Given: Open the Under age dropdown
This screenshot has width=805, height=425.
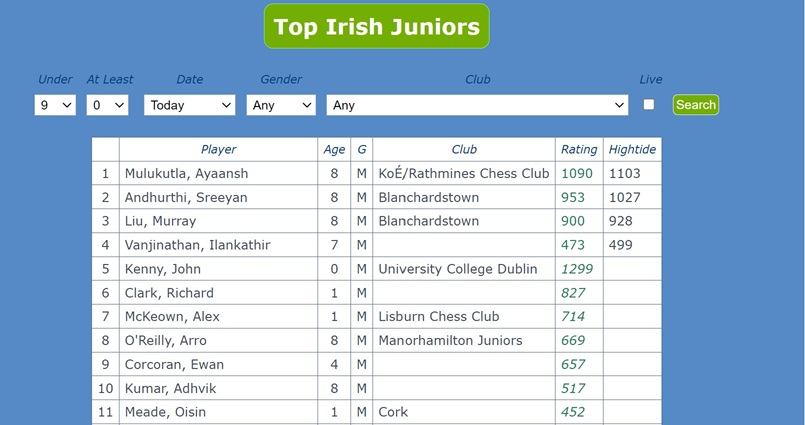Looking at the screenshot, I should pyautogui.click(x=55, y=105).
